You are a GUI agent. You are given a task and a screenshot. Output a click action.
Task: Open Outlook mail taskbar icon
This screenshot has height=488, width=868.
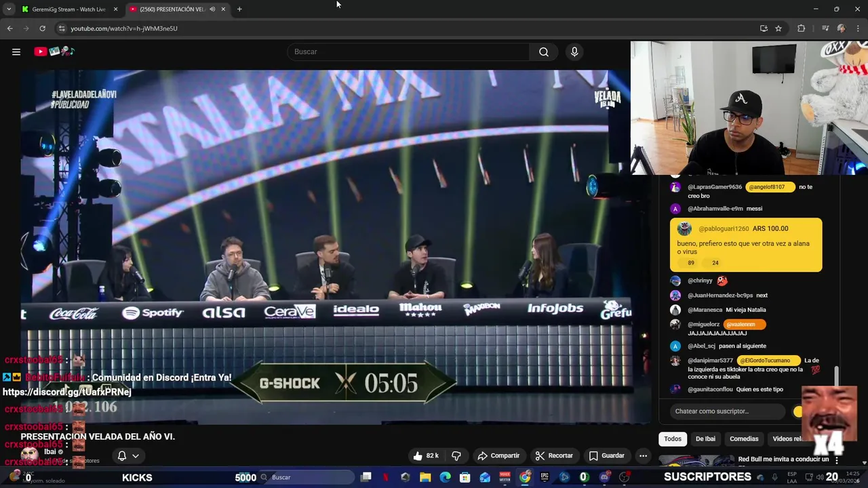coord(485,477)
